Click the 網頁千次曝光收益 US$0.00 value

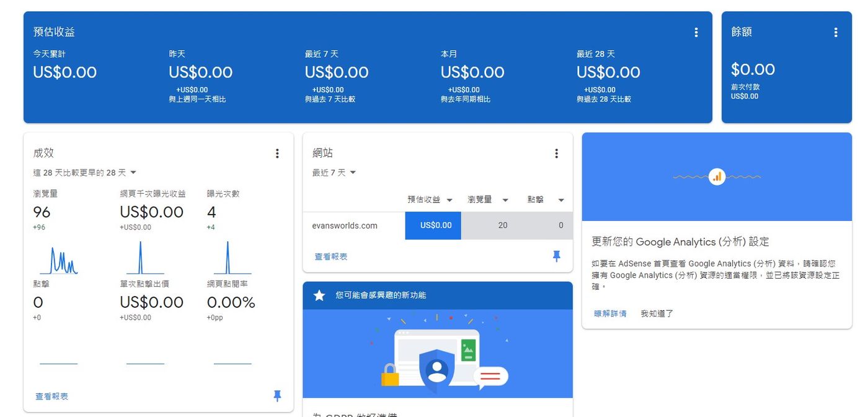152,212
